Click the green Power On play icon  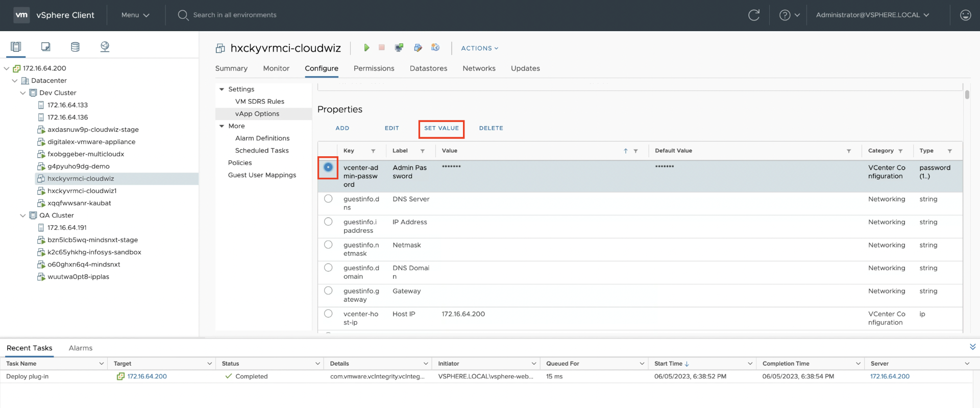[366, 47]
